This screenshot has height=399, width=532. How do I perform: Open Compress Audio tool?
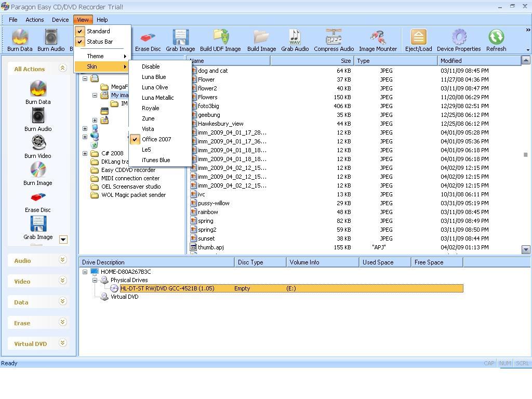pos(334,37)
